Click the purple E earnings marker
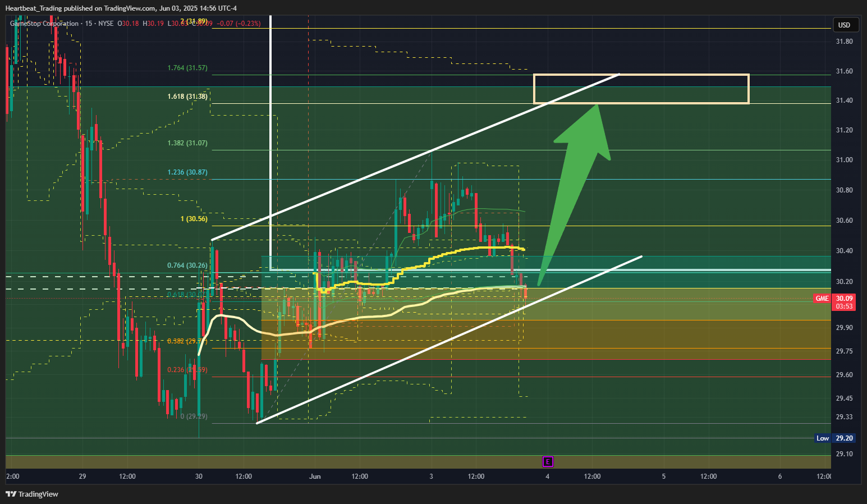 (x=548, y=462)
